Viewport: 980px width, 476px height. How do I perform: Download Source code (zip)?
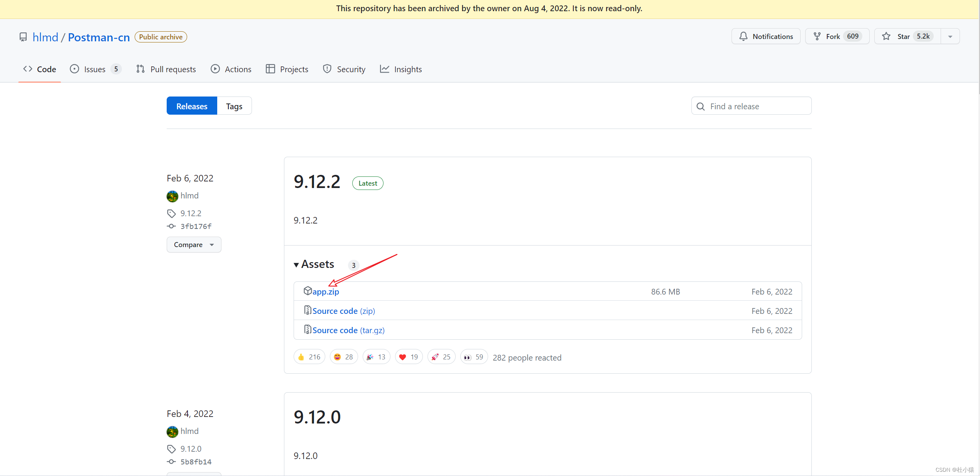pos(343,311)
